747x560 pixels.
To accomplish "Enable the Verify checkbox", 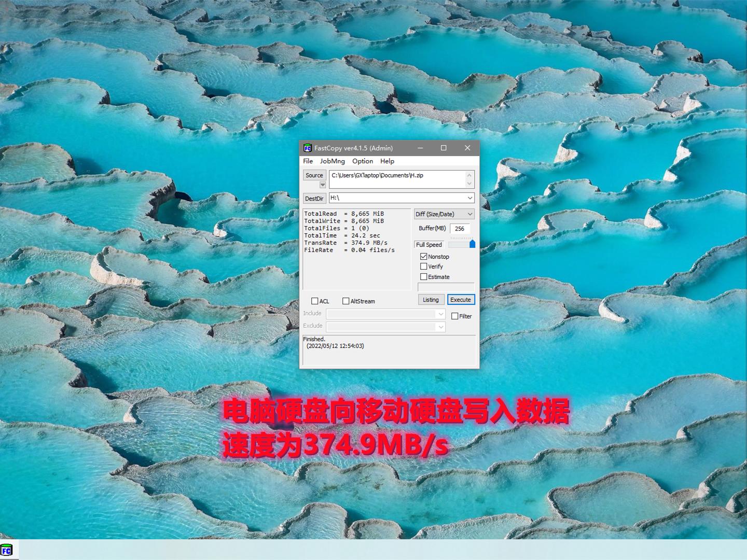I will (424, 266).
